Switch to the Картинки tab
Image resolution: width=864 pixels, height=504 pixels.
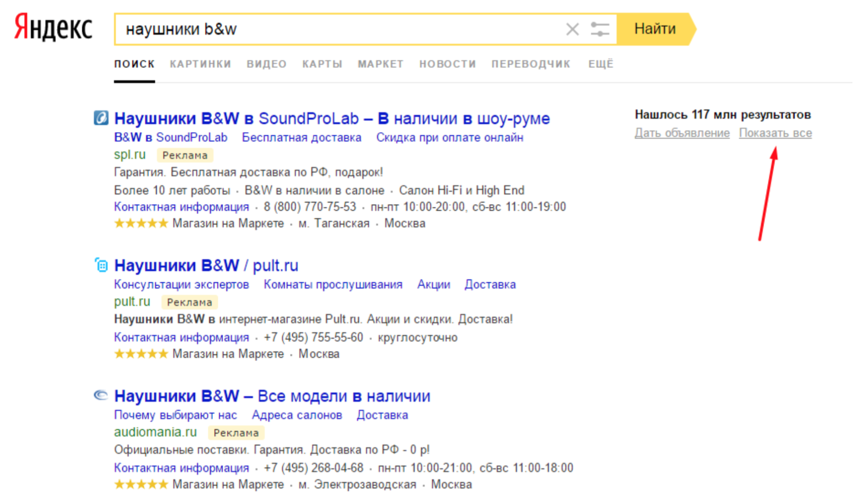(x=200, y=64)
